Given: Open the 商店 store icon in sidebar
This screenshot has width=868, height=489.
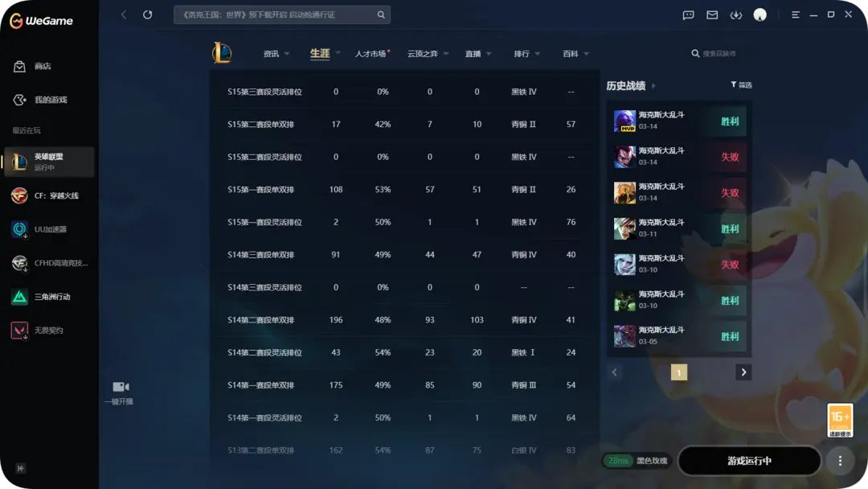Looking at the screenshot, I should click(19, 67).
